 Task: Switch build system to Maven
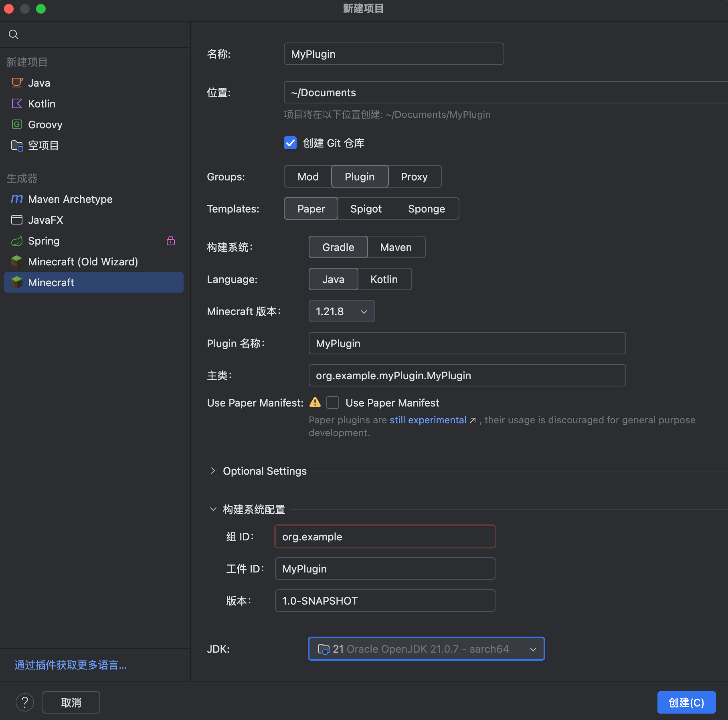pos(396,247)
